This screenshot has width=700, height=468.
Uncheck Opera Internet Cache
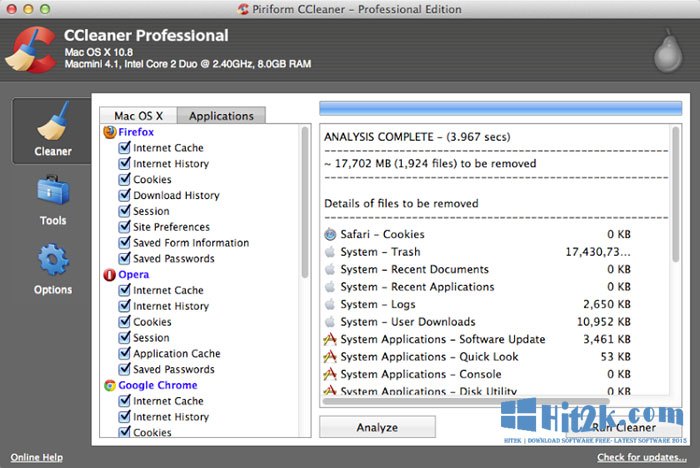coord(125,290)
